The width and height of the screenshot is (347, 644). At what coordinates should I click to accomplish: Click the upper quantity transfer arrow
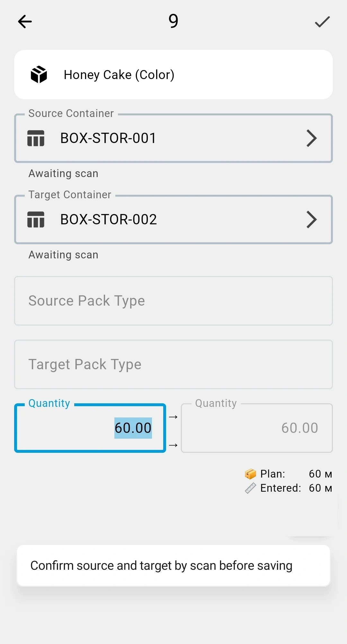[173, 417]
